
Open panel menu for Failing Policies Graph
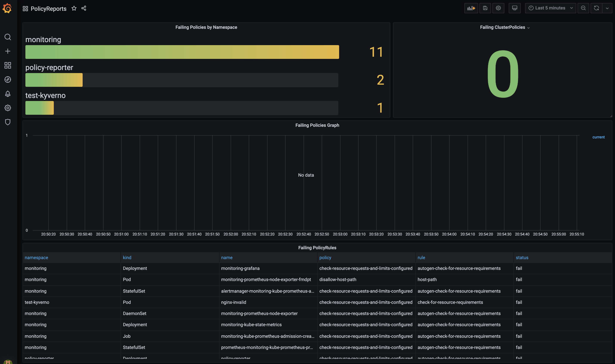[317, 125]
